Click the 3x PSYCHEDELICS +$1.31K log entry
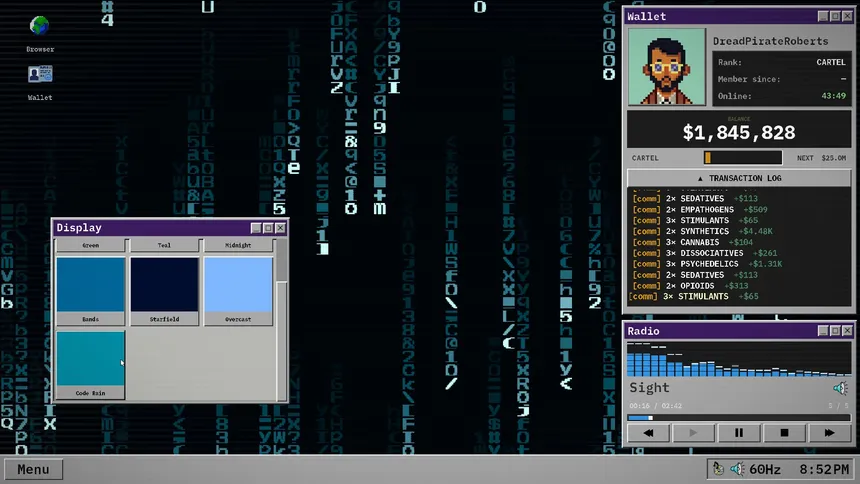The image size is (860, 484). tap(708, 264)
